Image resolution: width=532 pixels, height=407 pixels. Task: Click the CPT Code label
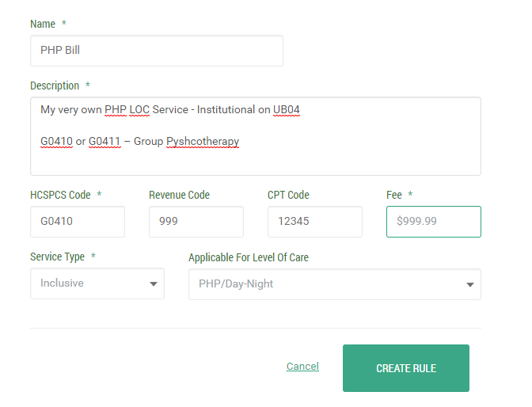288,195
